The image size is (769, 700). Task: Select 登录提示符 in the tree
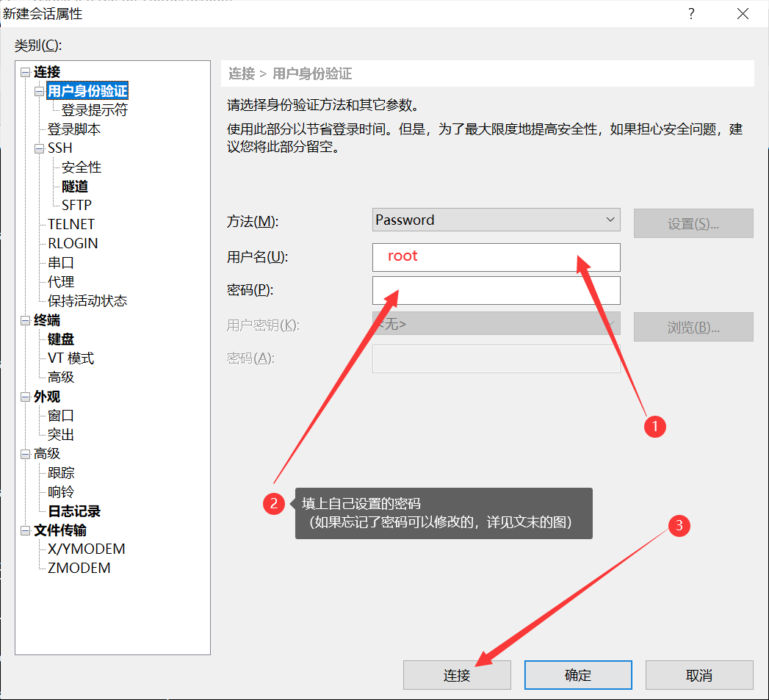tap(94, 110)
